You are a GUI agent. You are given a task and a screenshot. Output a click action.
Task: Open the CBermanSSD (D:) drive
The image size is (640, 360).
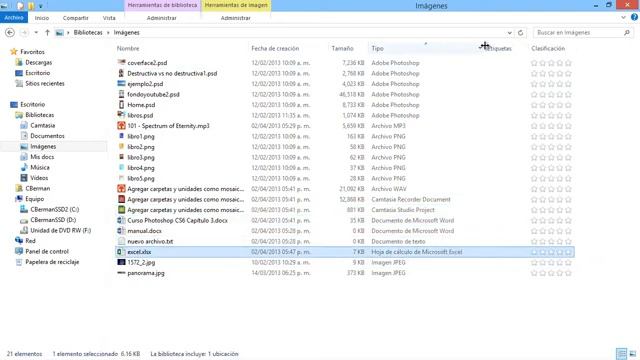[x=53, y=220]
